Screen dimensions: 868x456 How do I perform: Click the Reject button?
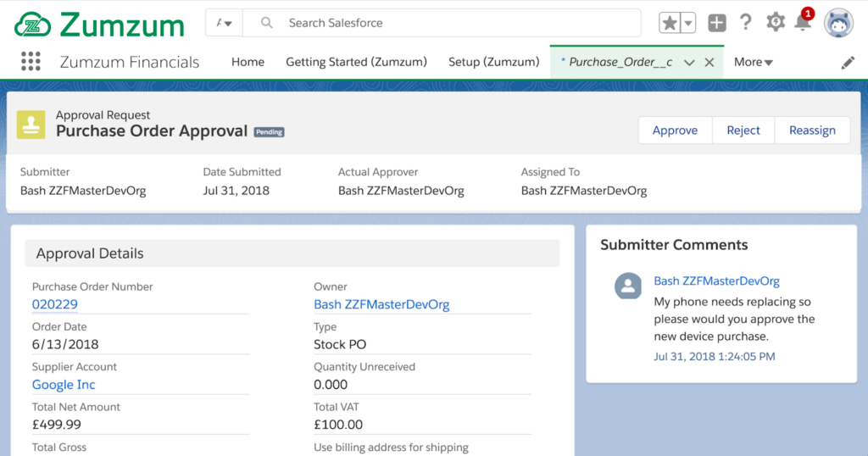(743, 130)
